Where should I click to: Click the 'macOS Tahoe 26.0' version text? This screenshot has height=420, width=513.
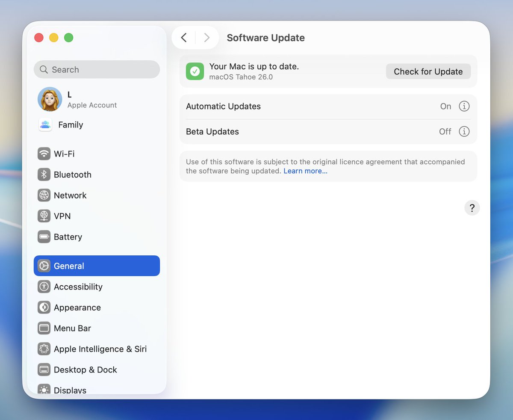(x=241, y=77)
